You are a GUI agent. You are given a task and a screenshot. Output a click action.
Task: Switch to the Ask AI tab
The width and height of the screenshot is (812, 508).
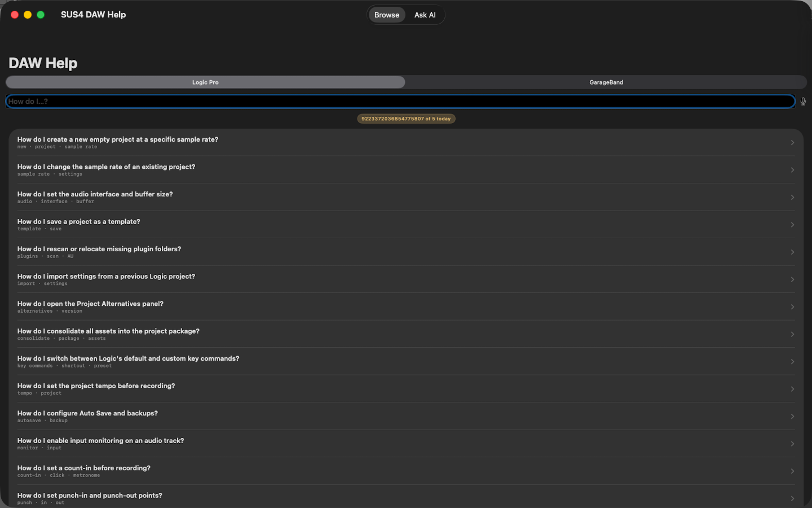pos(425,15)
